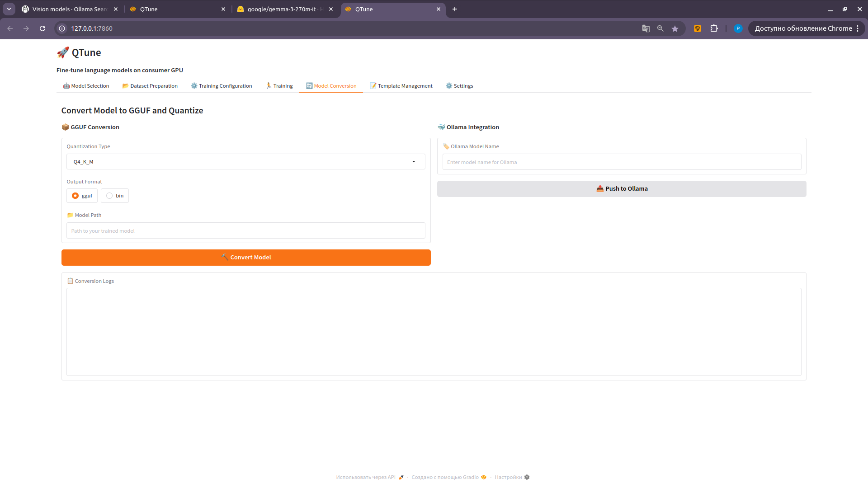Screen dimensions: 868x488
Task: Click the Q4_K_M quantization combo box
Action: (x=246, y=162)
